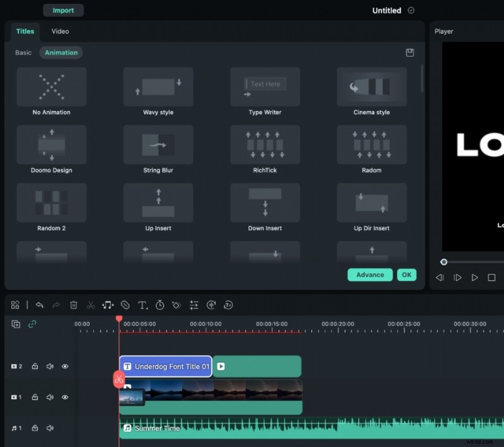The height and width of the screenshot is (447, 504).
Task: Click the layout grid icon in toolbar
Action: pyautogui.click(x=16, y=305)
